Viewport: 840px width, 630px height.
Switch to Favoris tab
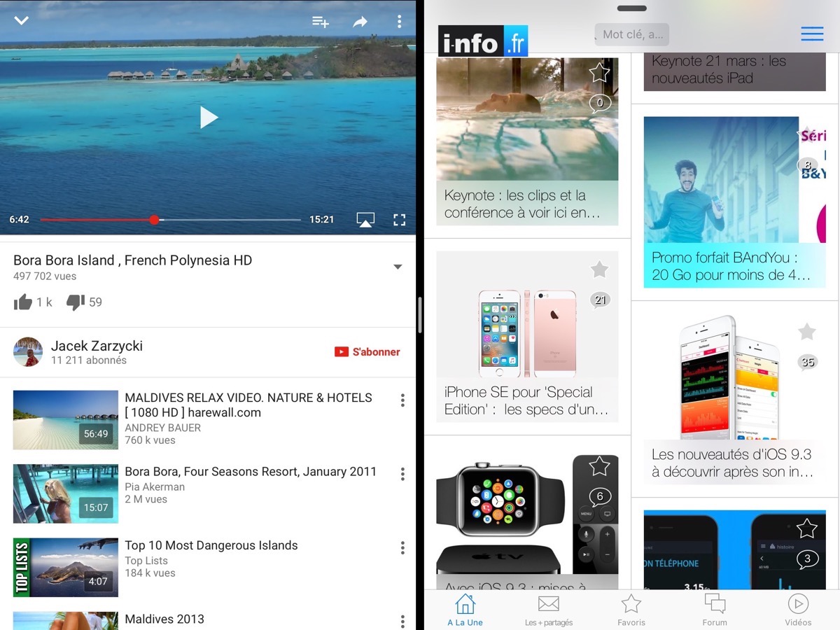point(631,610)
